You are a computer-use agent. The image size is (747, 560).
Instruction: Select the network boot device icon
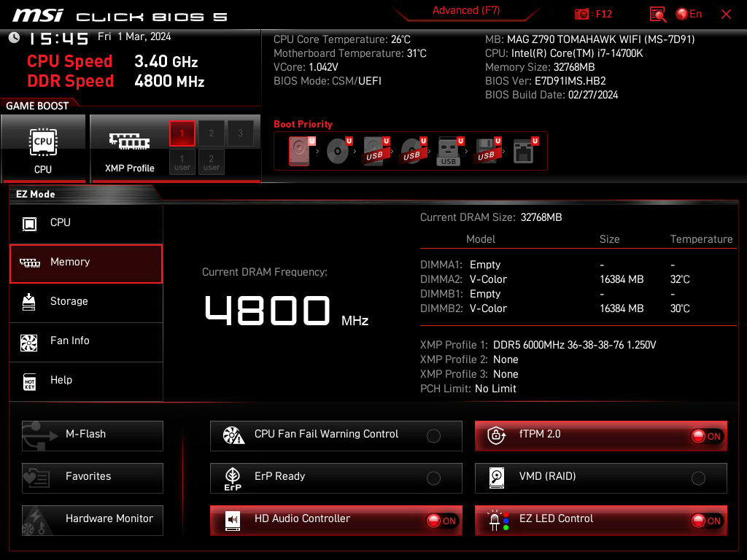[525, 151]
